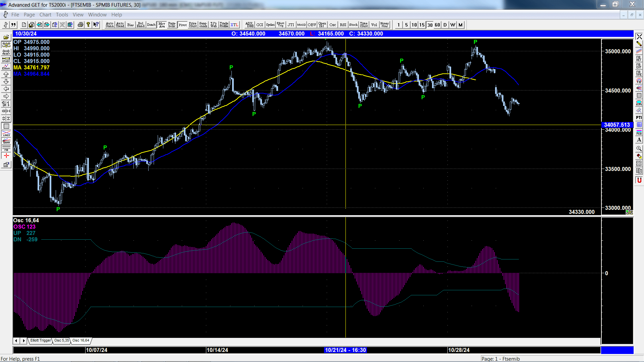
Task: Click the New blank page icon
Action: pyautogui.click(x=24, y=25)
